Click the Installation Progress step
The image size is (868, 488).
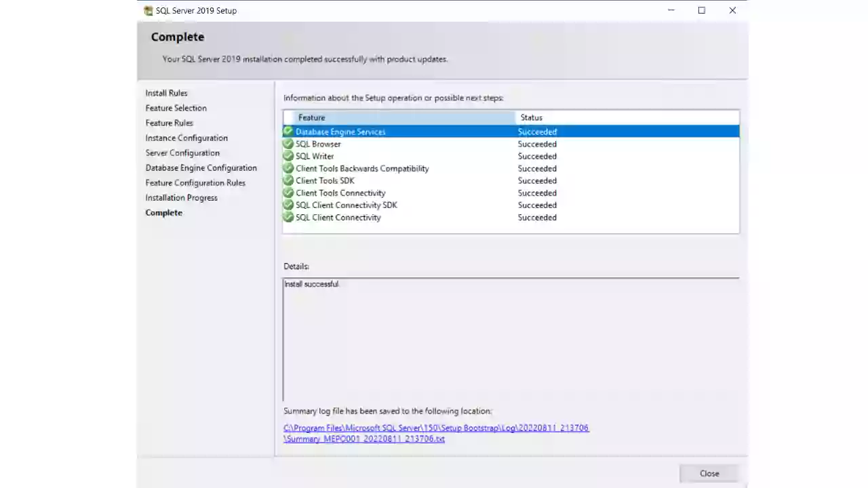point(181,197)
